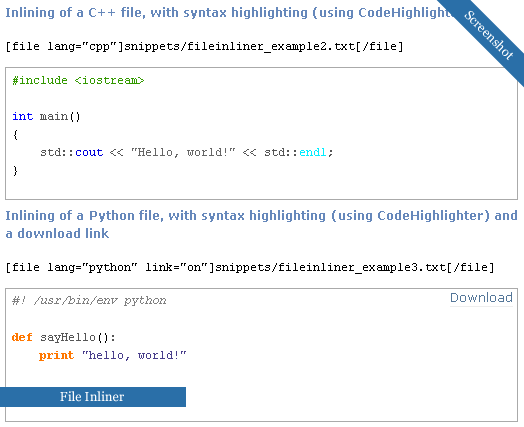Click the '#! /usr/bin/env python' comment line
524x427 pixels.
pos(89,300)
